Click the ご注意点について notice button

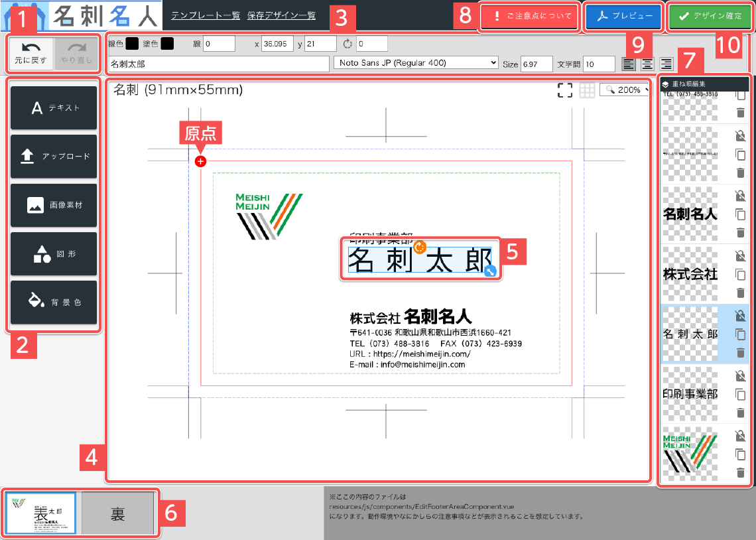click(x=529, y=17)
